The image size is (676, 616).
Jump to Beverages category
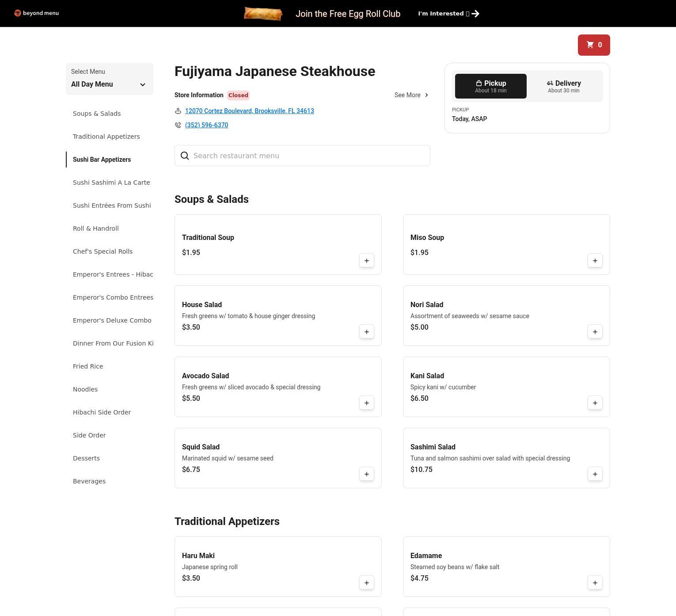(x=89, y=481)
